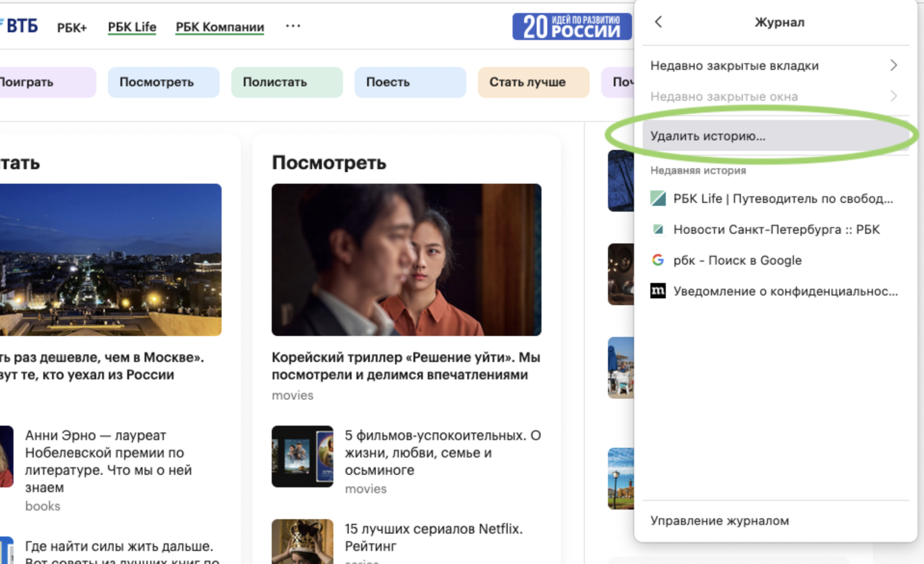
Task: Select the Поесть category chip
Action: (410, 82)
